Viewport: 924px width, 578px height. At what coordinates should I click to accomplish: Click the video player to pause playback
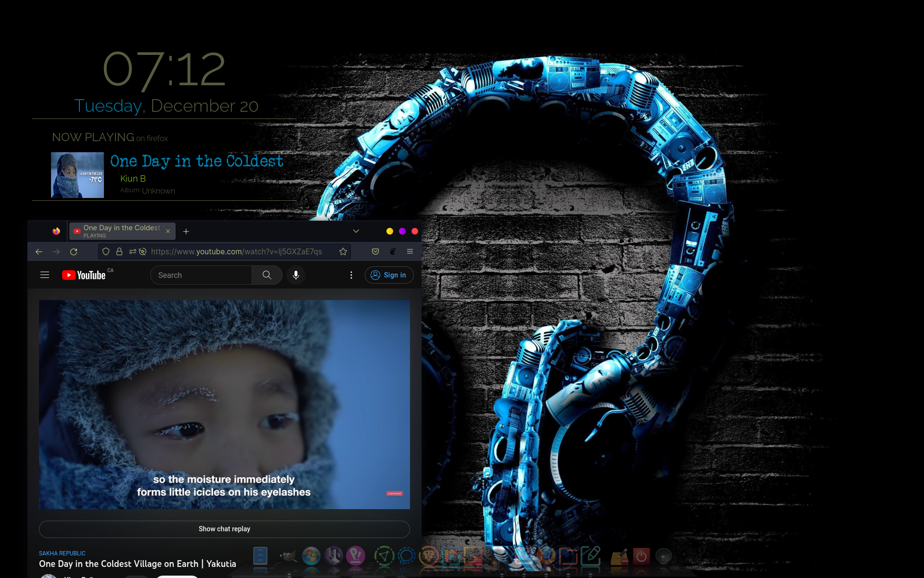coord(224,405)
